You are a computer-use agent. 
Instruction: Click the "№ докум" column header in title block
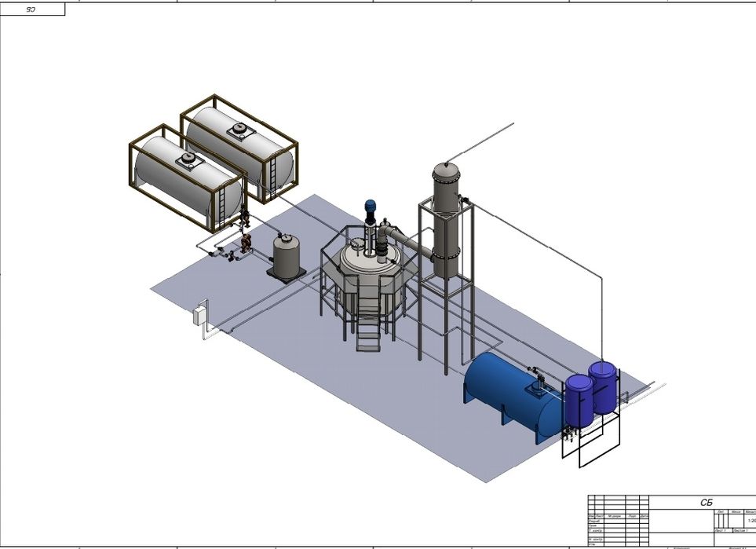tap(614, 517)
